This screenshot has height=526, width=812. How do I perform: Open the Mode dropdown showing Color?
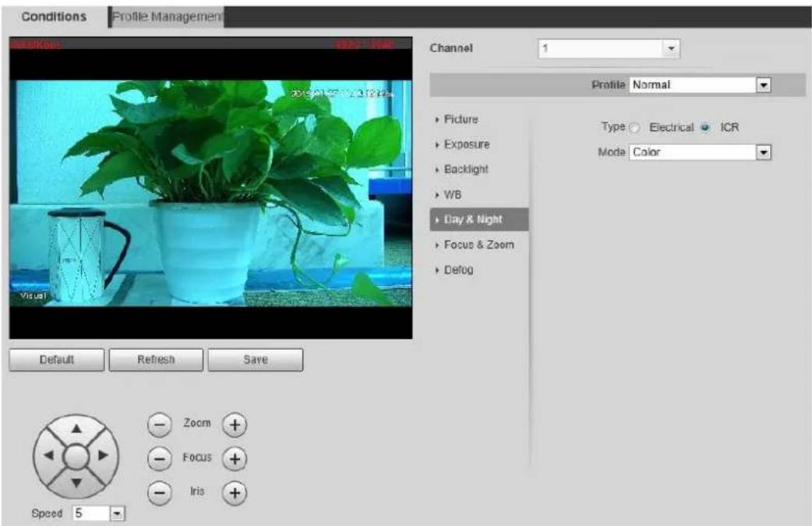(700, 152)
